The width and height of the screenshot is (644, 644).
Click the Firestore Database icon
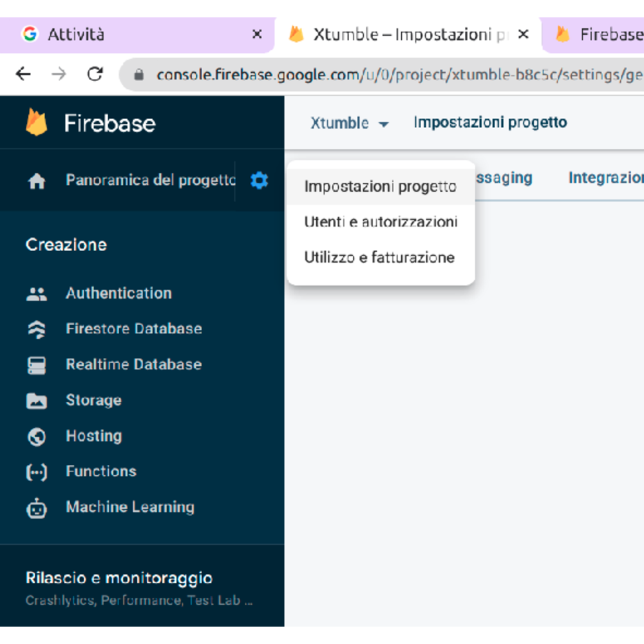click(x=37, y=330)
